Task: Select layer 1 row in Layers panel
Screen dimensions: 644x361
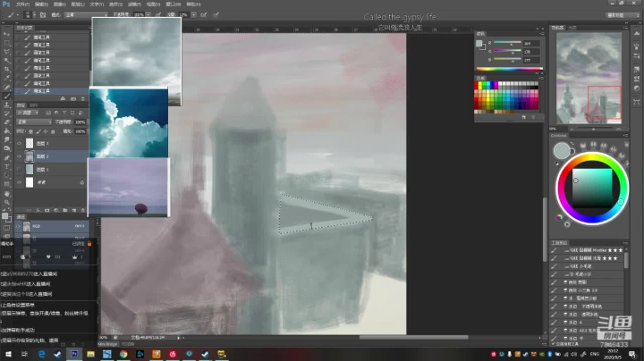Action: 51,170
